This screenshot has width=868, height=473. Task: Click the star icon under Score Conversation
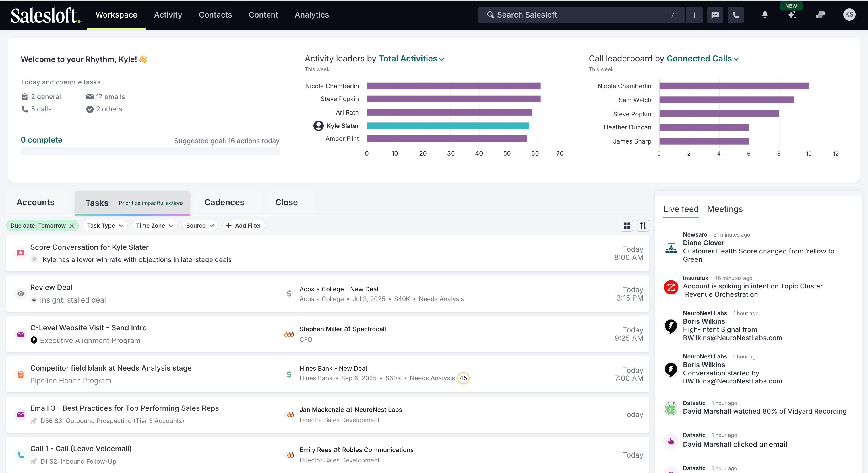point(34,259)
